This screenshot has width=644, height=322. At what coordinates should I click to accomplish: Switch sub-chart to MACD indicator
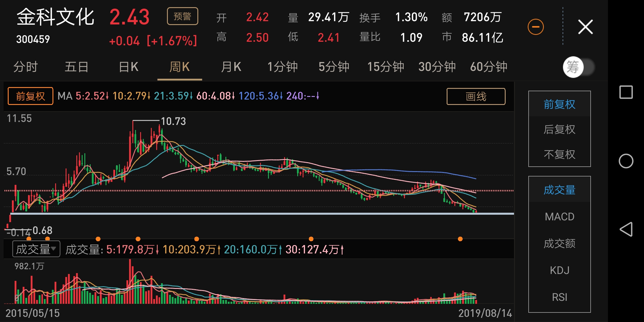[560, 216]
